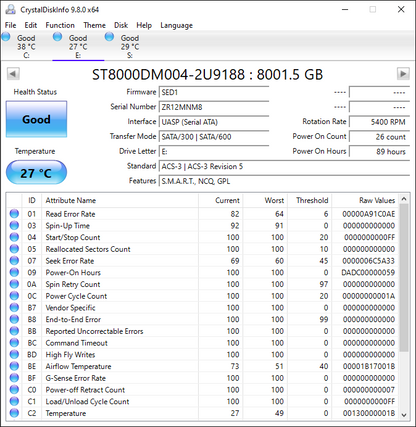Open the Disk menu

click(121, 25)
